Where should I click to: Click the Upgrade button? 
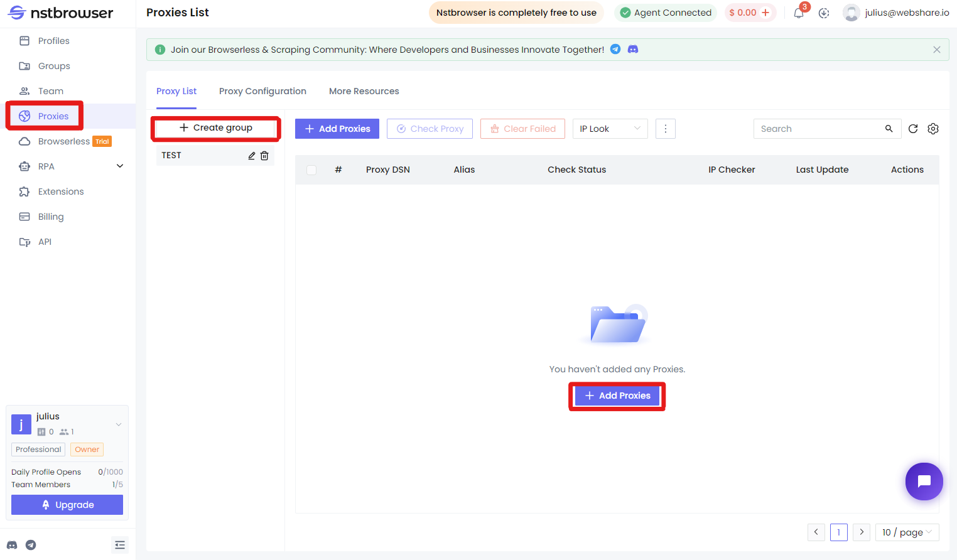(x=67, y=505)
